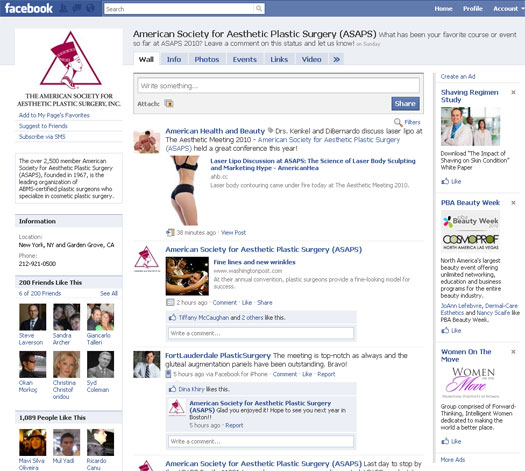Click the Attach link icon in composer
The height and width of the screenshot is (471, 525).
coord(169,104)
